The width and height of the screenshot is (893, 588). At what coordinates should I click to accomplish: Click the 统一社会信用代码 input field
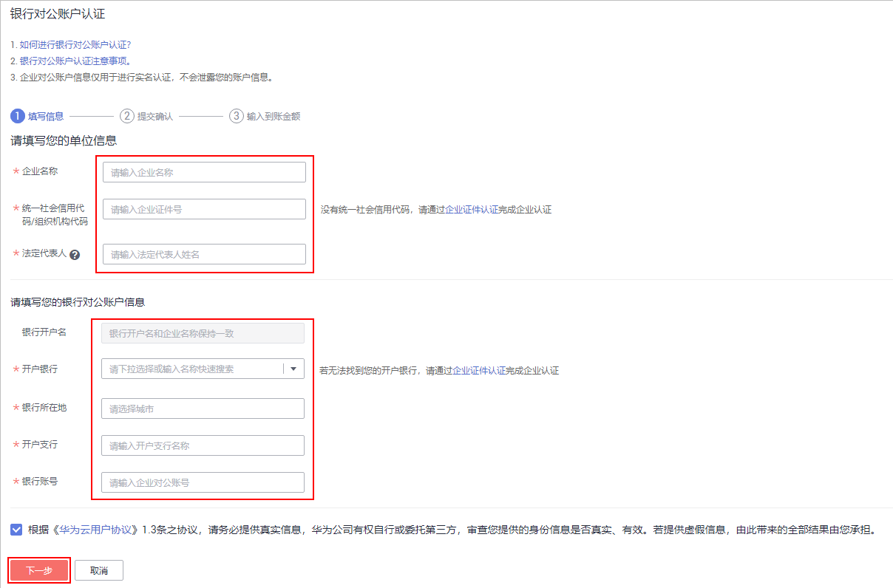(203, 208)
